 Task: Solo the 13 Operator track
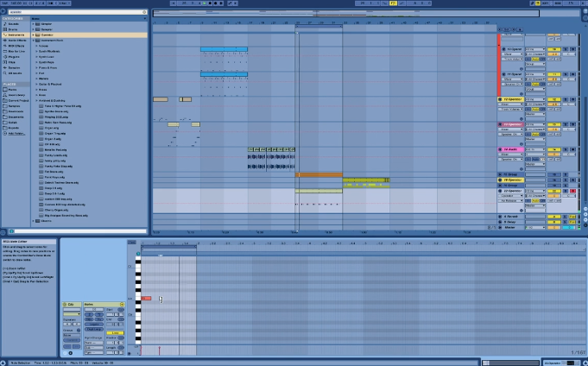click(566, 124)
